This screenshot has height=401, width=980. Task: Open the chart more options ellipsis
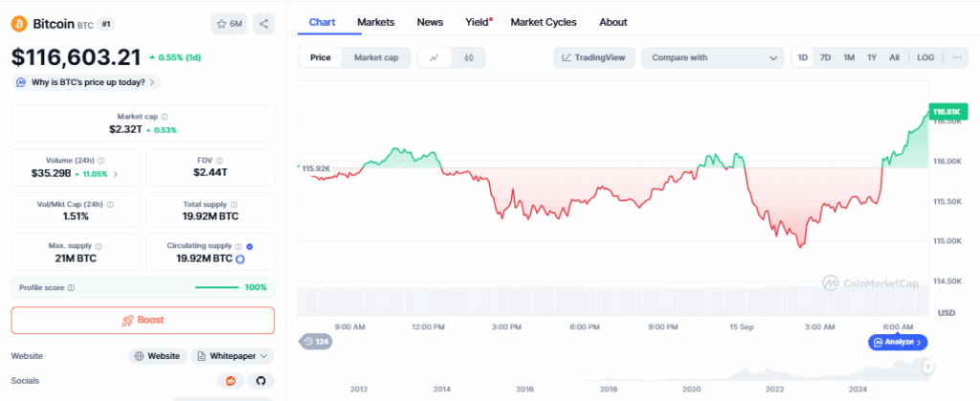(957, 57)
